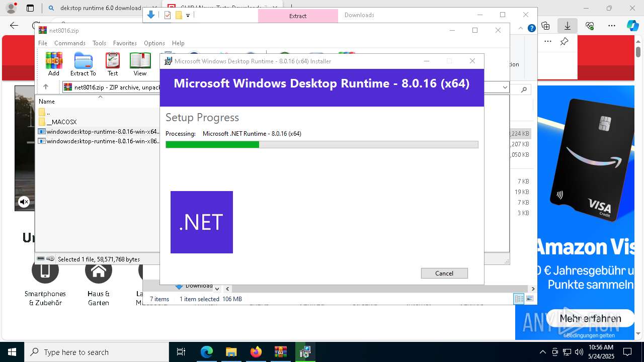Viewport: 644px width, 362px height.
Task: Open the Copilot sidebar icon in Edge
Action: [x=632, y=26]
